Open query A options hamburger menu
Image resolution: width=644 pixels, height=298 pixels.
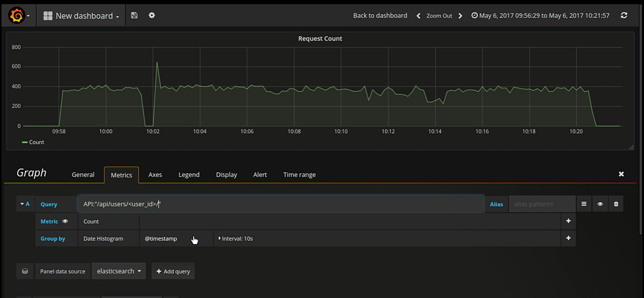click(583, 204)
